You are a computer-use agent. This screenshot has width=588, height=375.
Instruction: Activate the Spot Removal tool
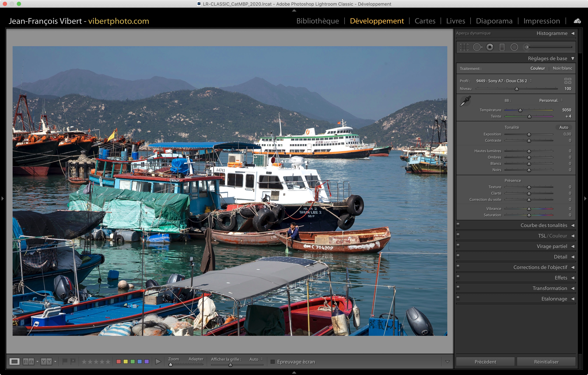[x=477, y=47]
